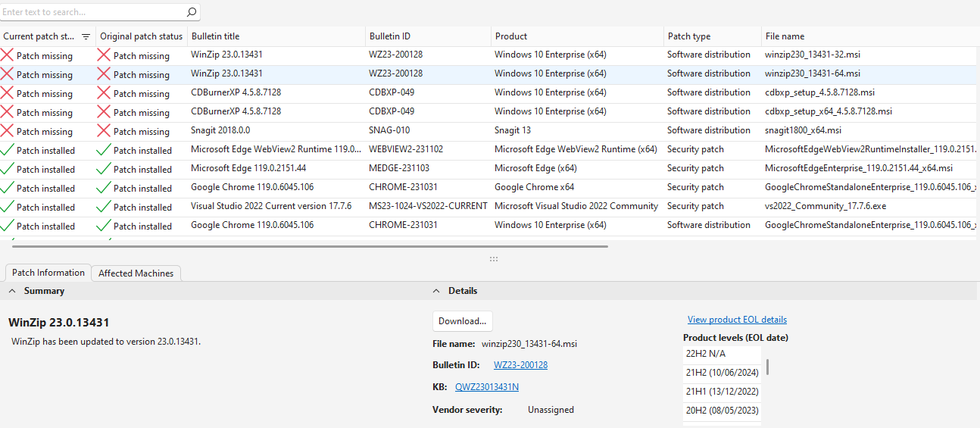
Task: Click product cell Microsoft Visual Studio 2022 Community
Action: (576, 206)
